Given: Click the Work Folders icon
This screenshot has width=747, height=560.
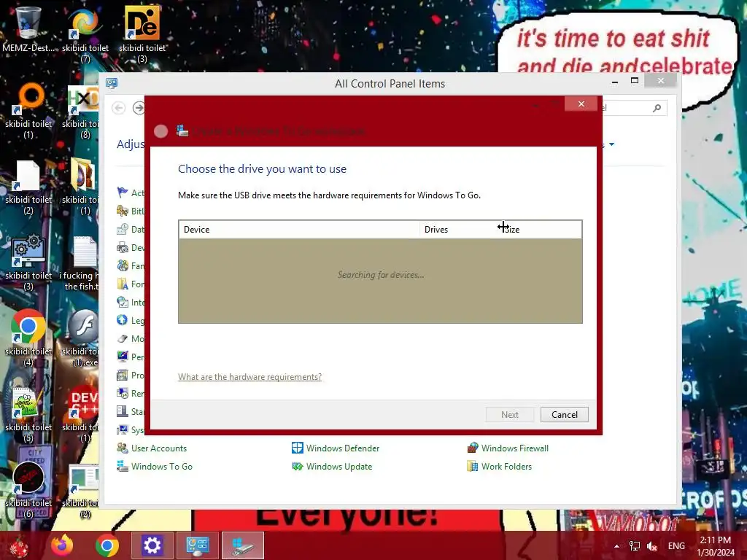Looking at the screenshot, I should 473,466.
